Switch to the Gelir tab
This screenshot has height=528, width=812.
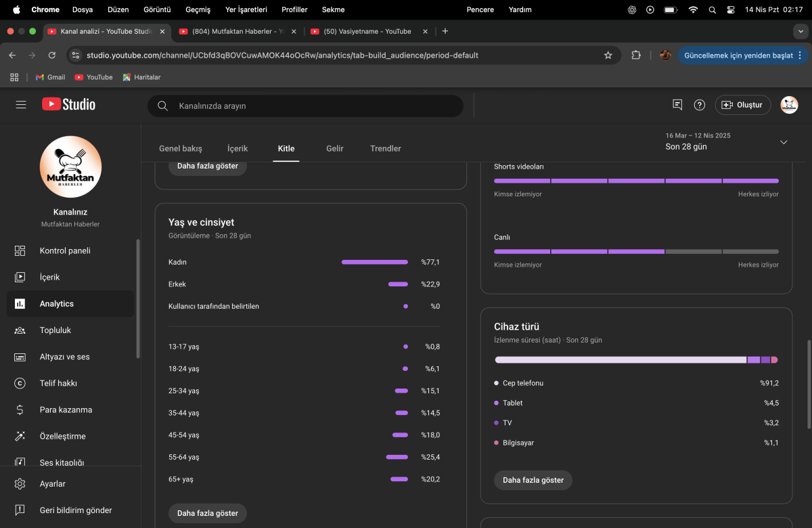coord(335,148)
